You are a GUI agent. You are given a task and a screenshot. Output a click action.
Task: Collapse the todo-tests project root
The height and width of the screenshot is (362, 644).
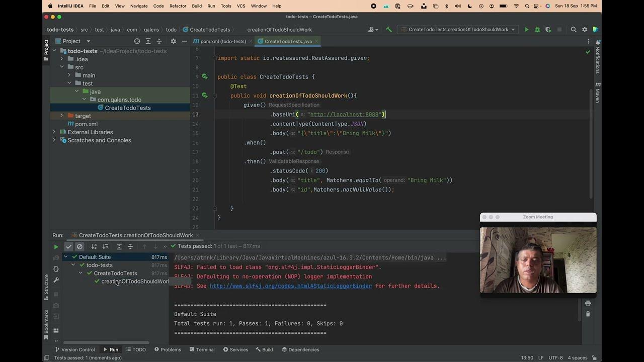(x=55, y=51)
